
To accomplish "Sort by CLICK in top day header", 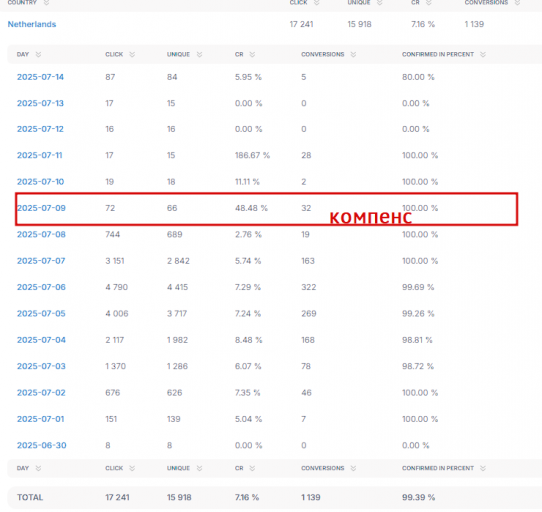I will (x=132, y=55).
